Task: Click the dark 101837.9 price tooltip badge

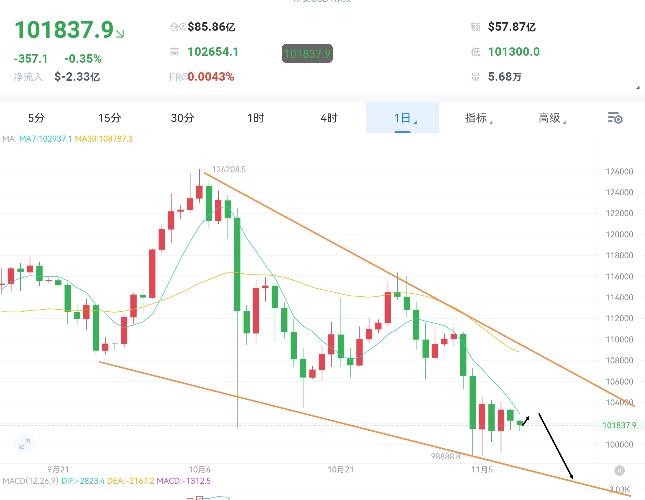Action: coord(307,53)
